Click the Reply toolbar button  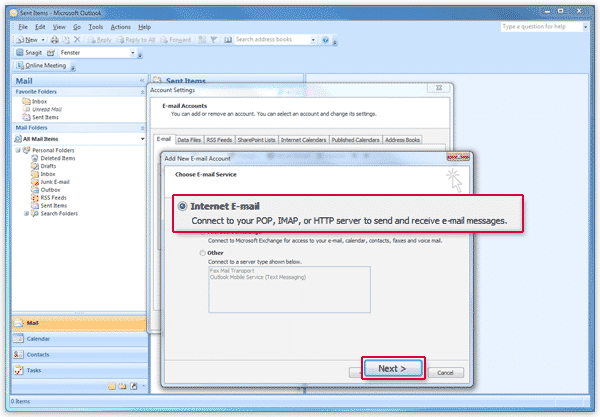(99, 40)
